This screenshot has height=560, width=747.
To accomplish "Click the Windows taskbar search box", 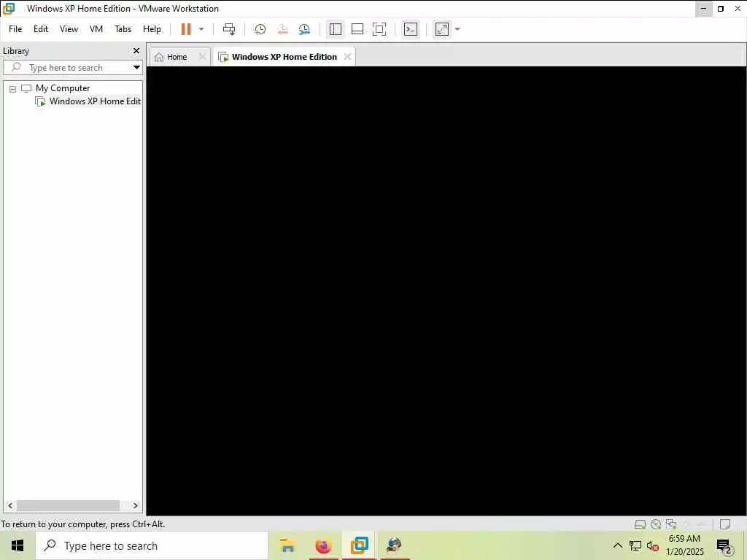I will click(152, 545).
